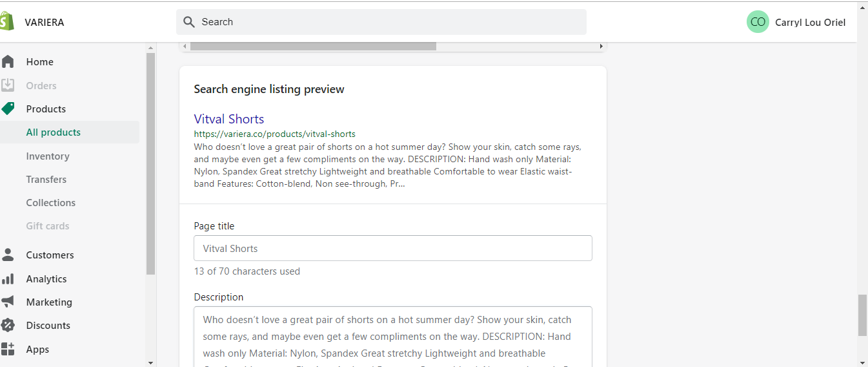Click the Products tag icon
The width and height of the screenshot is (868, 367).
[8, 109]
